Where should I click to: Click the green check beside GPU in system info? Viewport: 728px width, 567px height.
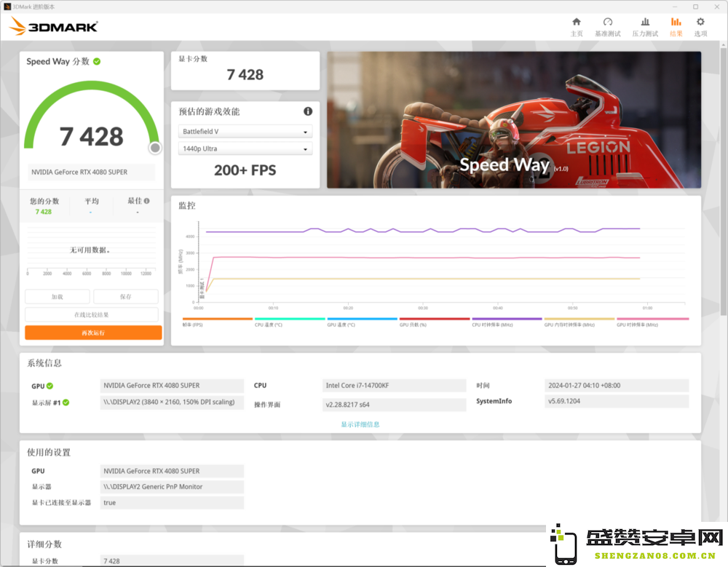point(50,386)
